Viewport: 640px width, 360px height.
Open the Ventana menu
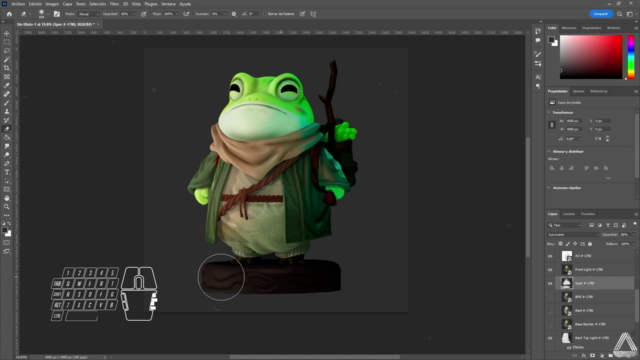168,4
